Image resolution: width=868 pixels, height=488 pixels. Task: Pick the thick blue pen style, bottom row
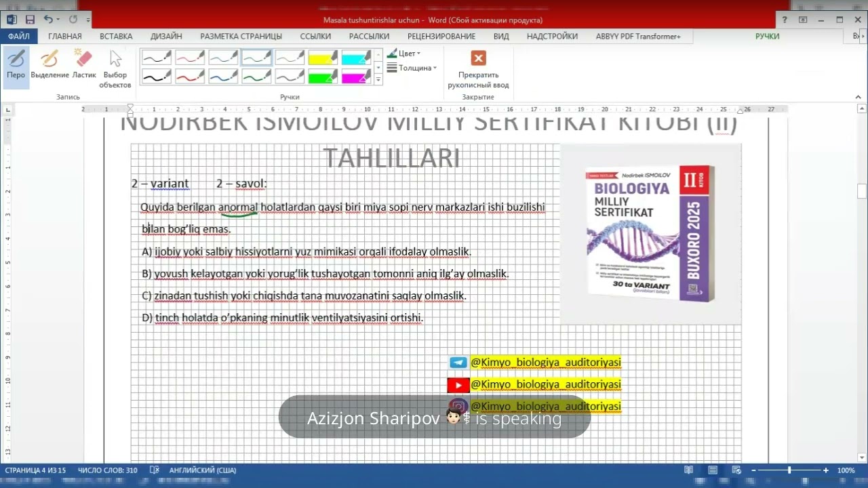(x=223, y=76)
